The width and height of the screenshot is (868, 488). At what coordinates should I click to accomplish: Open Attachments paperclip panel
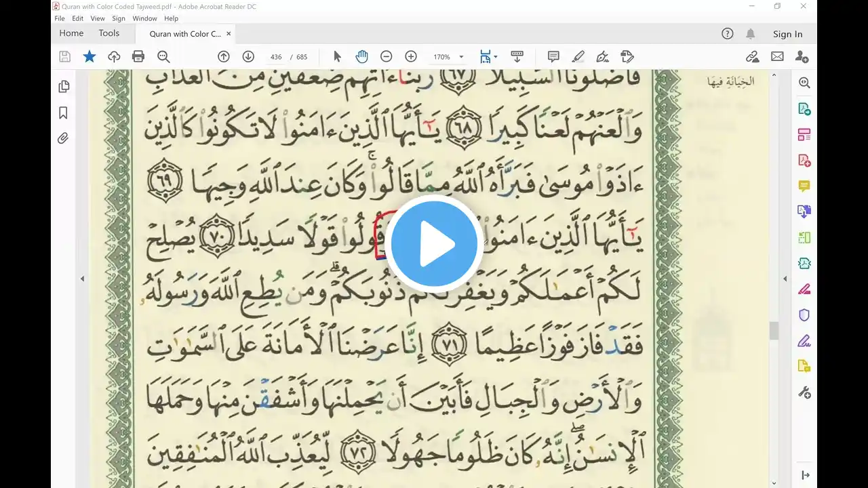point(64,138)
